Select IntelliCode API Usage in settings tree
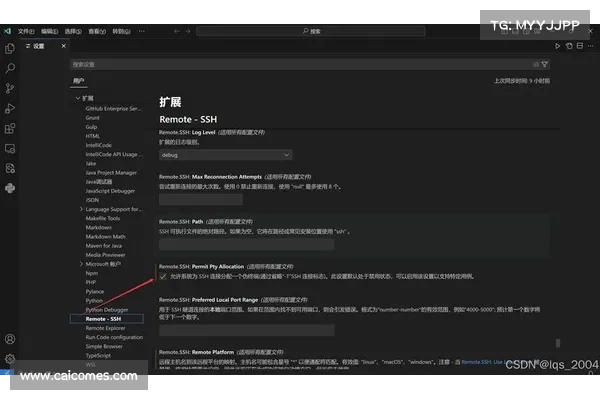 [114, 154]
